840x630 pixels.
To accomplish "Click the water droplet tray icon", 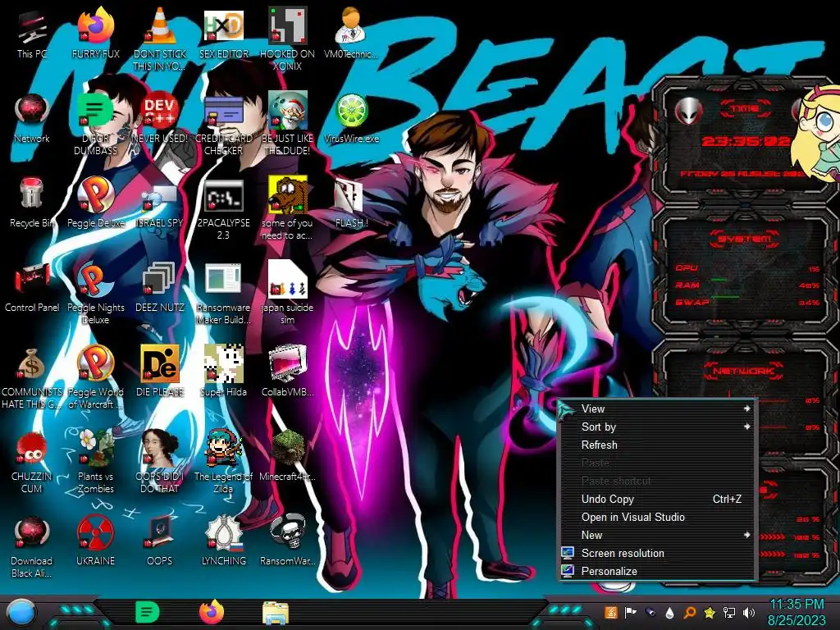I will tap(669, 612).
